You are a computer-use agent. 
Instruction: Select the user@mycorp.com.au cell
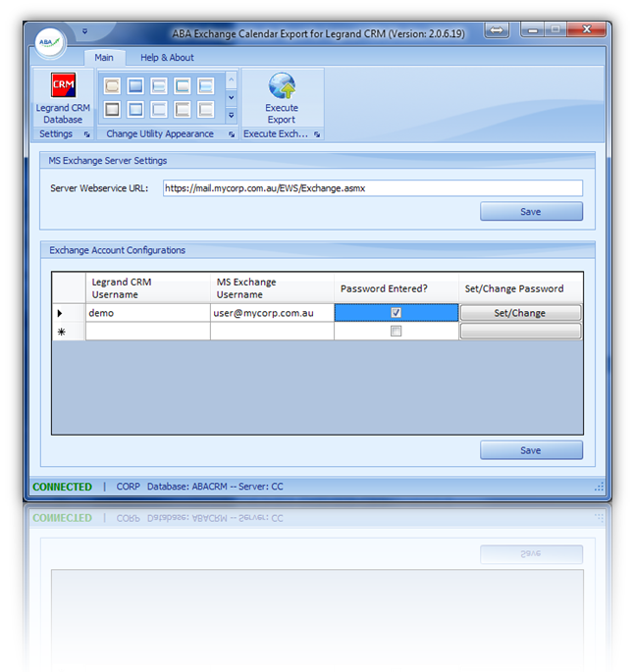272,313
